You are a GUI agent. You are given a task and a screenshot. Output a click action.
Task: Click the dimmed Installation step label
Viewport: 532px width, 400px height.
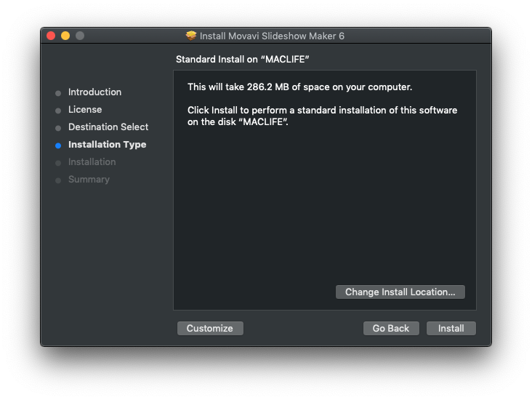92,162
